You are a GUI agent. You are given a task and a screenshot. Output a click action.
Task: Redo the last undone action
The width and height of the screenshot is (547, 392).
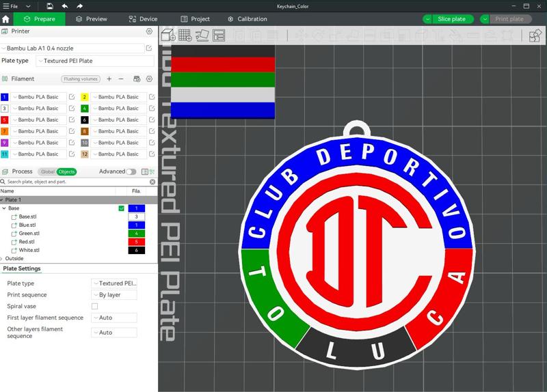pos(79,6)
